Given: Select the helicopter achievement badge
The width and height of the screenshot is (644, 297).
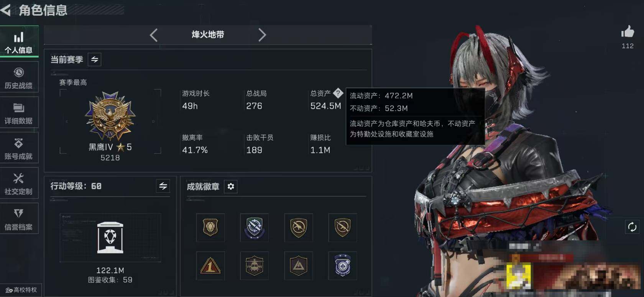Looking at the screenshot, I should pyautogui.click(x=255, y=266).
